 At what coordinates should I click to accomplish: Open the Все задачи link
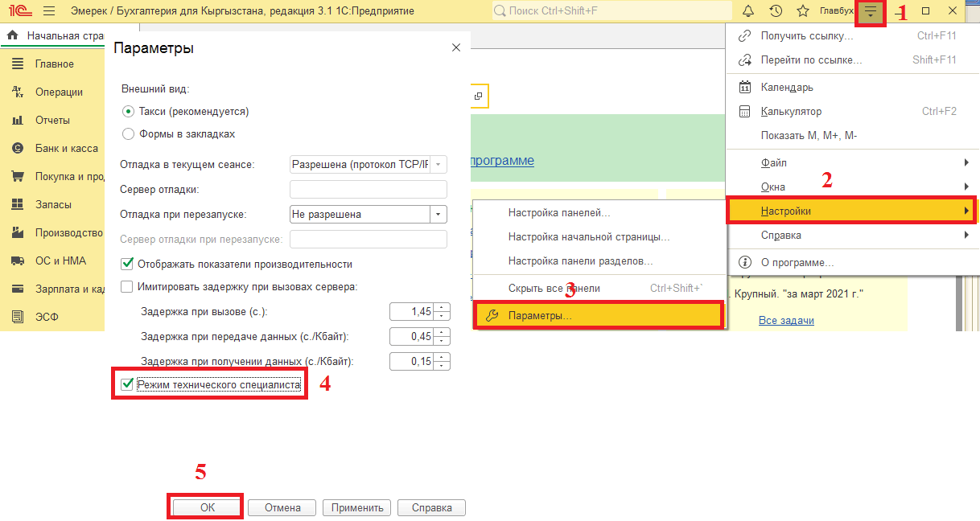(786, 321)
